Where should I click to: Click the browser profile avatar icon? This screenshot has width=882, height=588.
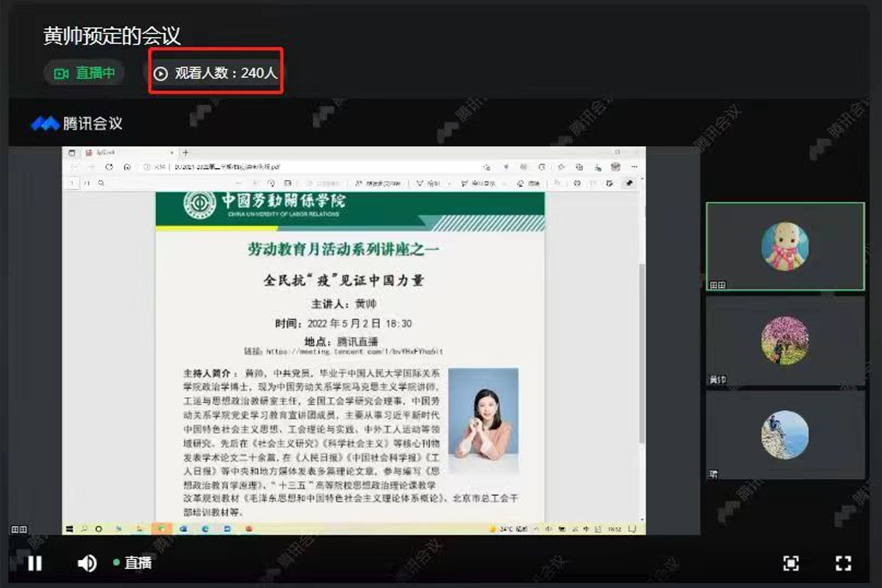[x=615, y=167]
